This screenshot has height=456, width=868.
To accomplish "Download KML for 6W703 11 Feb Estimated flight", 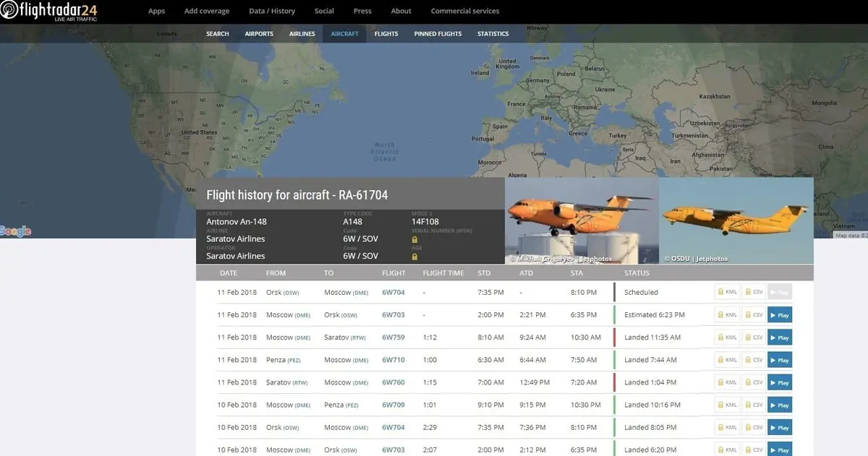I will click(x=728, y=314).
